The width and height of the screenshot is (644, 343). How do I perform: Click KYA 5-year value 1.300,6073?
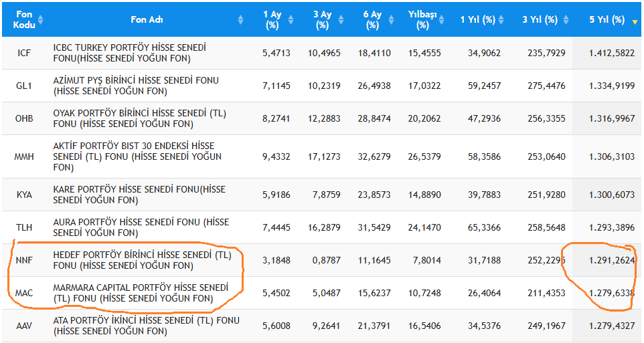point(612,195)
